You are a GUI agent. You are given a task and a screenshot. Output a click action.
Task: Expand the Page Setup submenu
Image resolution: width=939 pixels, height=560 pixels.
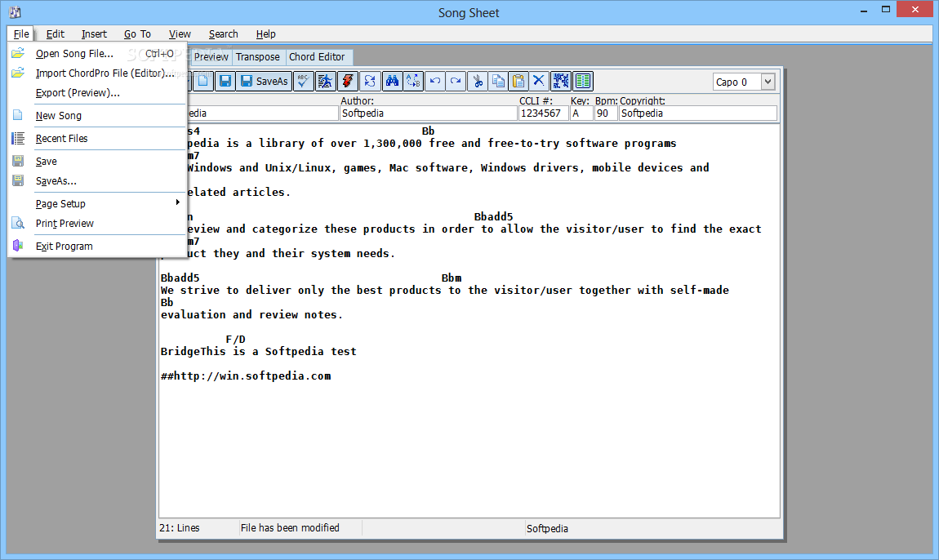pos(98,203)
